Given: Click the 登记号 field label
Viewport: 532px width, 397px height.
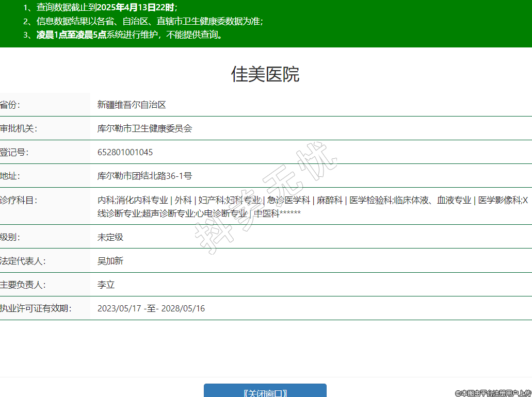Looking at the screenshot, I should point(14,152).
